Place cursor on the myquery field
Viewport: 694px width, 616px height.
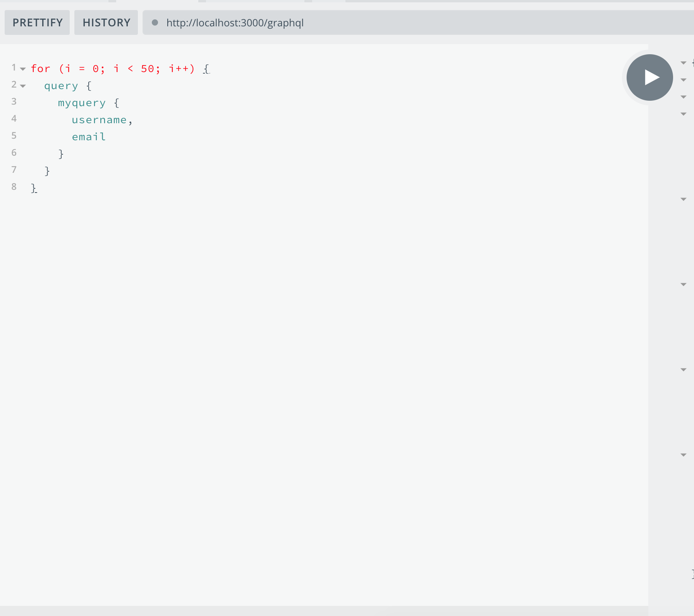[81, 102]
